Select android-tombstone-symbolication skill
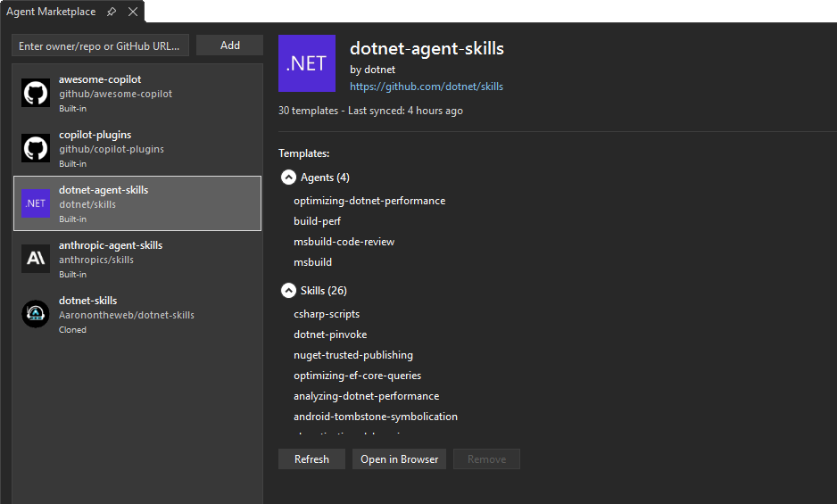 [x=376, y=417]
